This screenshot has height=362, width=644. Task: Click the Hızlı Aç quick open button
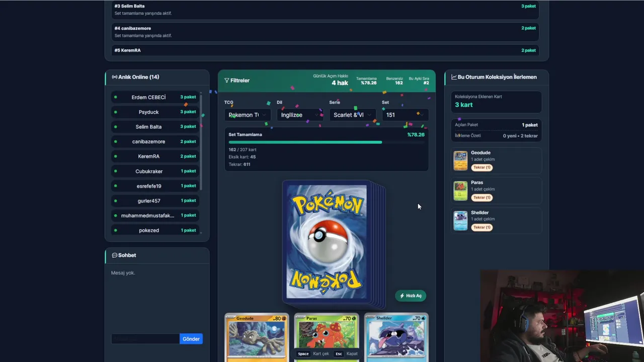point(411,296)
